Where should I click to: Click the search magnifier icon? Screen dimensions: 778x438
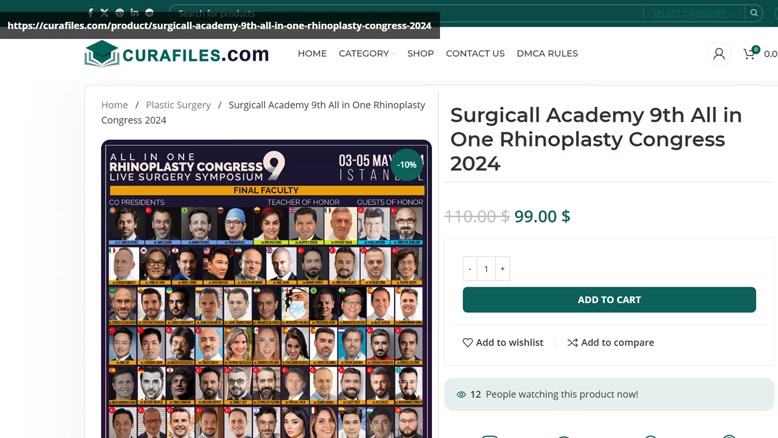[x=754, y=13]
